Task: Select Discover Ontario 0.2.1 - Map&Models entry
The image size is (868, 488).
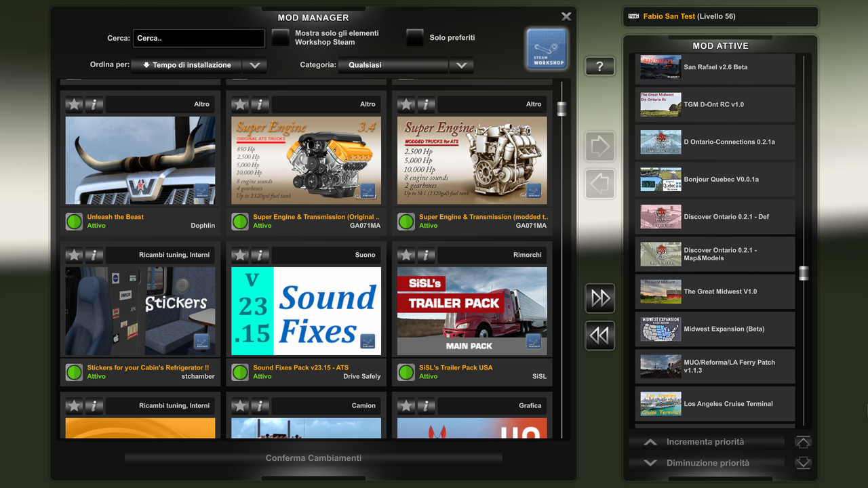Action: 715,254
